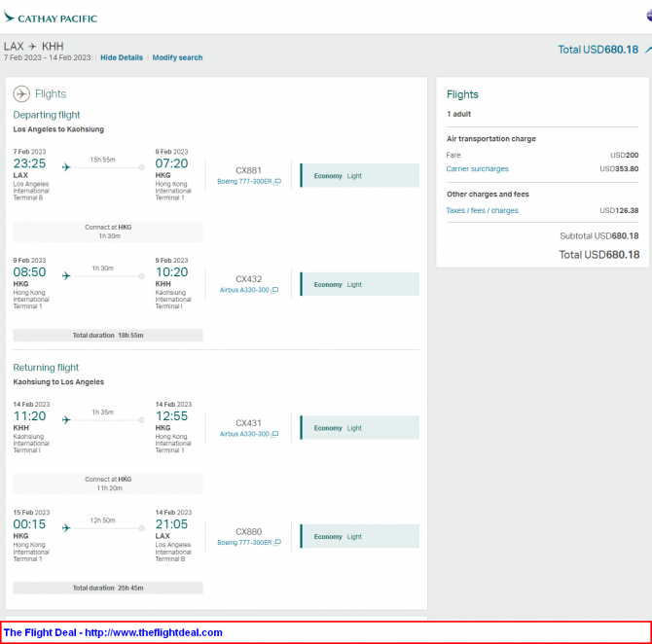Open aircraft popup icon for CX881
652x644 pixels.
tap(277, 182)
